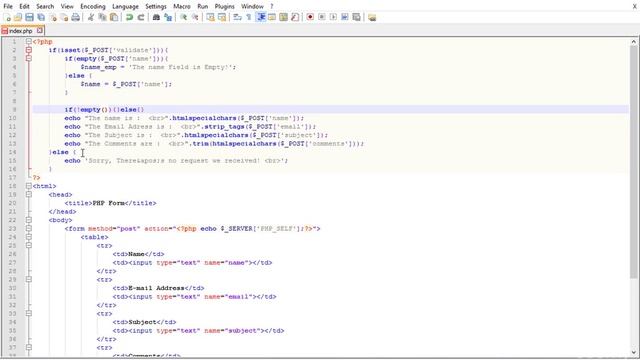Click the Redo toolbar icon
640x360 pixels.
point(141,17)
